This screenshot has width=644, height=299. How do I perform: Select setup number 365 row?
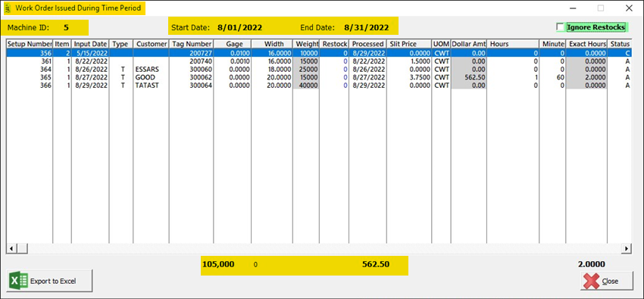pos(319,77)
